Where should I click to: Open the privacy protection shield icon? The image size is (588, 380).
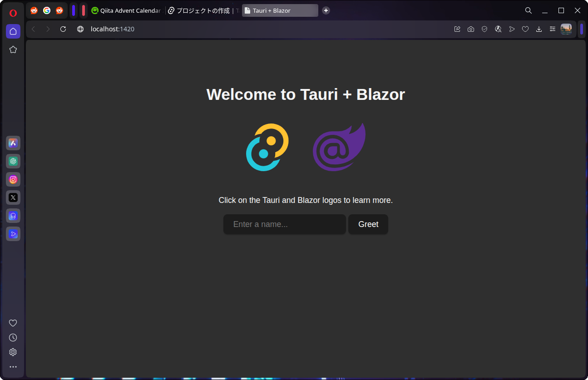point(484,29)
